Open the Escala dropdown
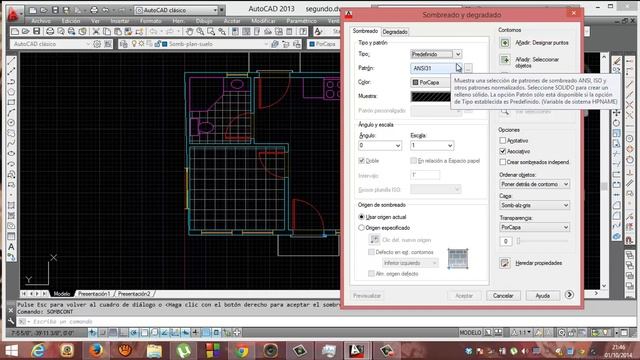 (432, 146)
